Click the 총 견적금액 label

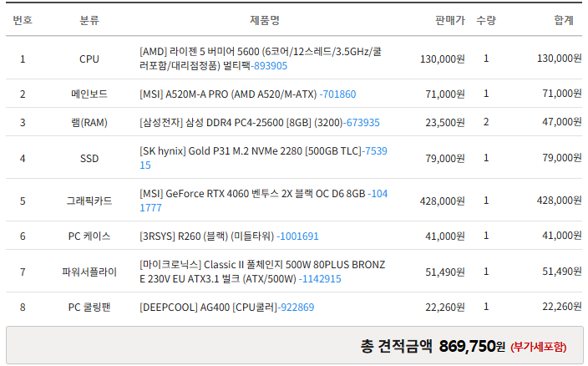point(396,346)
